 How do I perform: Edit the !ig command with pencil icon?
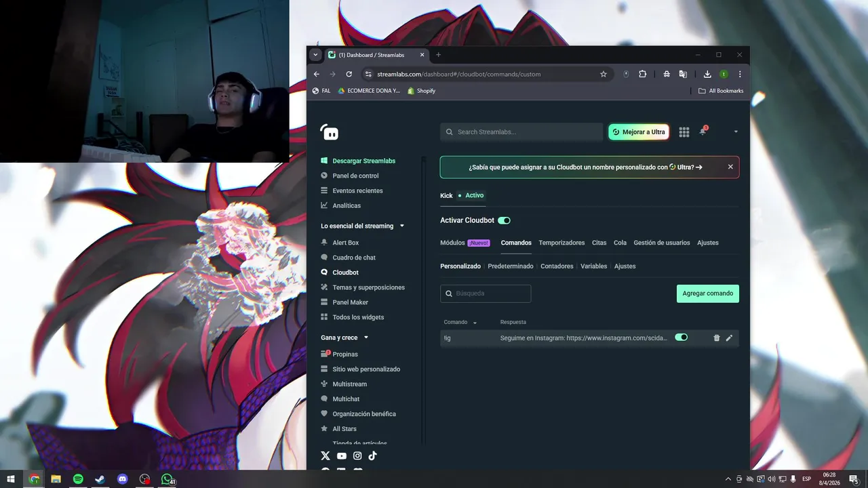click(729, 338)
